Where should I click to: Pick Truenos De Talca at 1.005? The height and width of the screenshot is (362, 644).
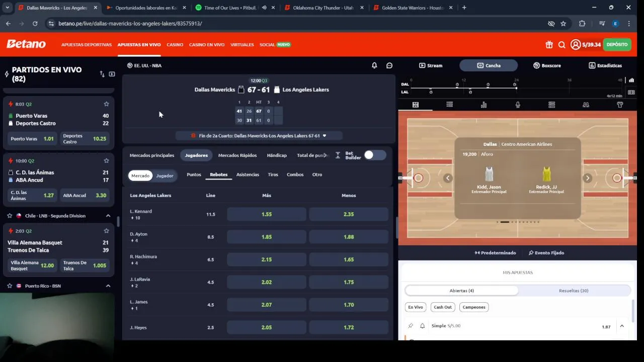tap(85, 265)
